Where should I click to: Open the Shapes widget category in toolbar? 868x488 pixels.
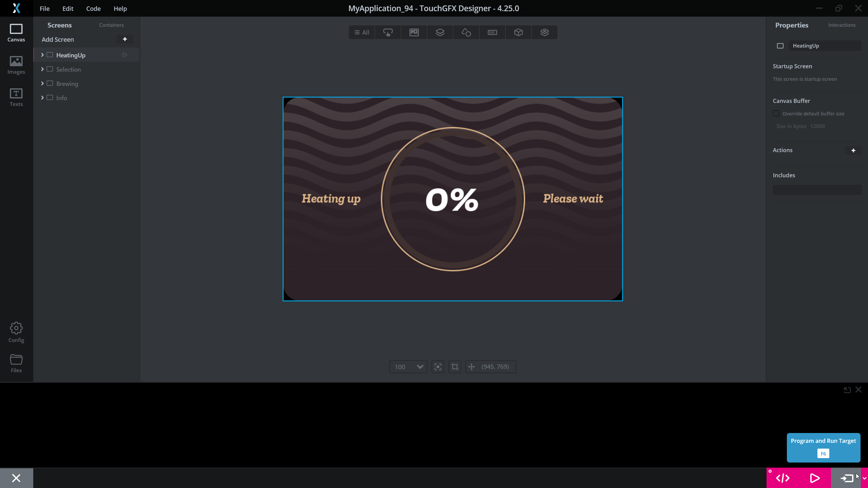tap(466, 32)
